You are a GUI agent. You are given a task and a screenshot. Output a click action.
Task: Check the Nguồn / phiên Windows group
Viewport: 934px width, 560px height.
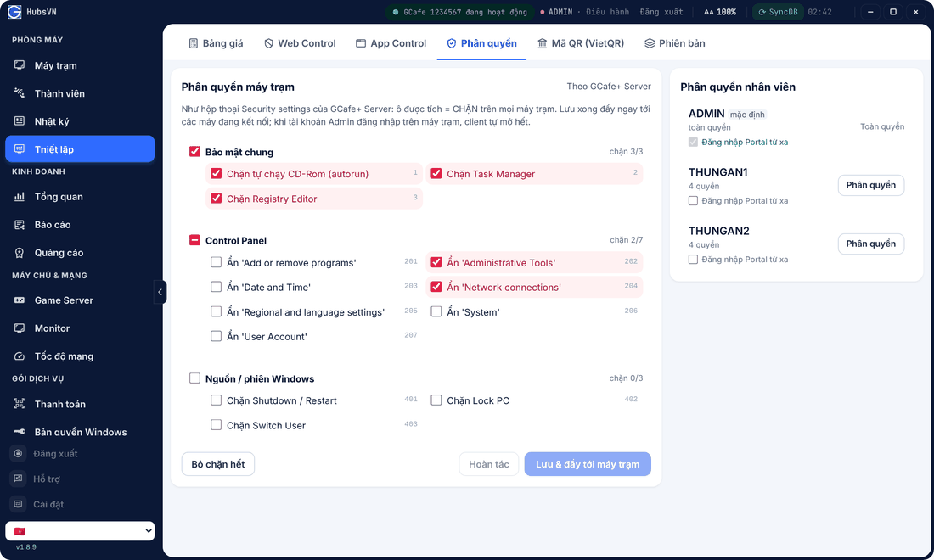[x=194, y=378]
